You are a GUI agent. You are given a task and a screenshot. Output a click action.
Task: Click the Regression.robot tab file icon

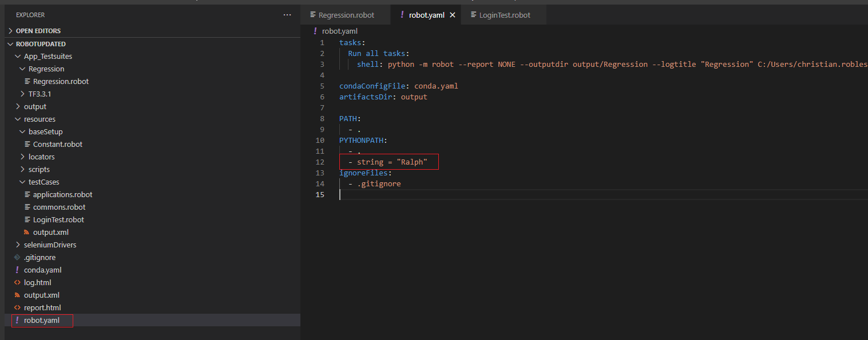tap(313, 15)
